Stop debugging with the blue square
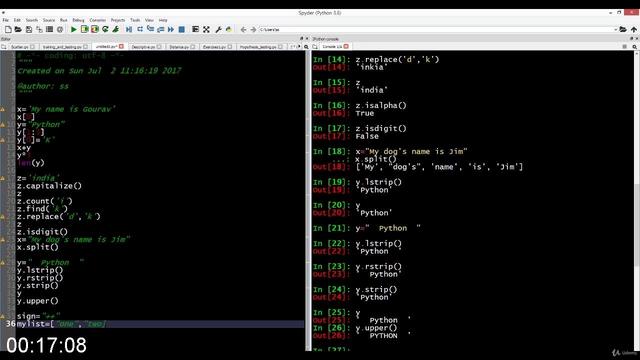 tap(182, 29)
